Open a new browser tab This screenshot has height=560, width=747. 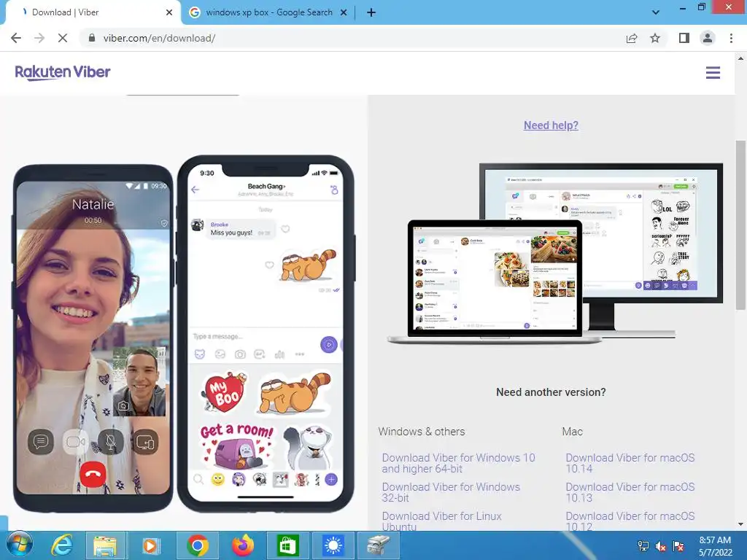[x=371, y=12]
